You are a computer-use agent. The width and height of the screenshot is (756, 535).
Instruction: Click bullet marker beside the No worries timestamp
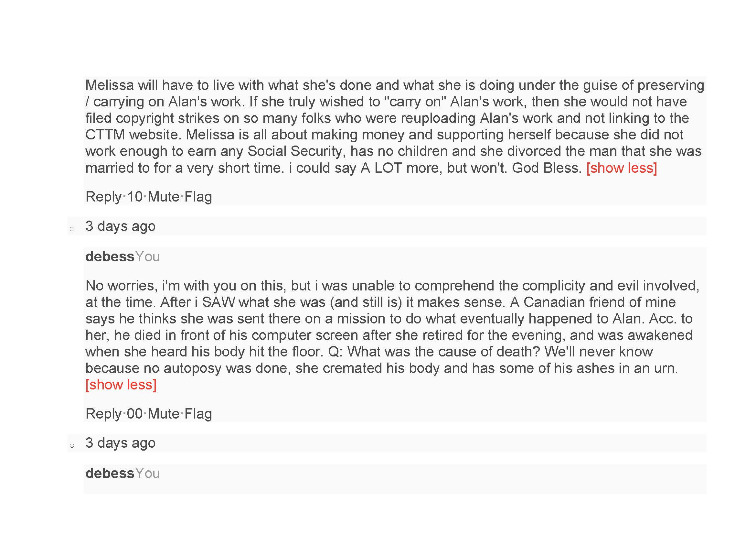pos(72,229)
